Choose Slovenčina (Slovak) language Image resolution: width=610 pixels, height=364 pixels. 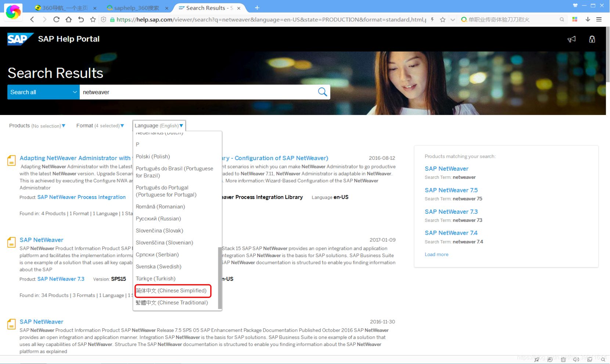pyautogui.click(x=159, y=231)
